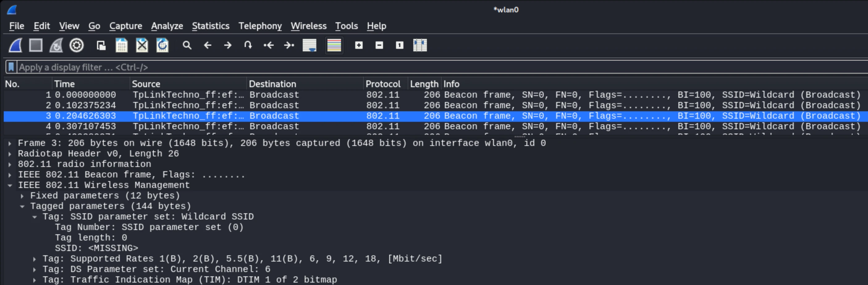Select packet 2 at time 0.102375234
The image size is (868, 285).
[435, 105]
